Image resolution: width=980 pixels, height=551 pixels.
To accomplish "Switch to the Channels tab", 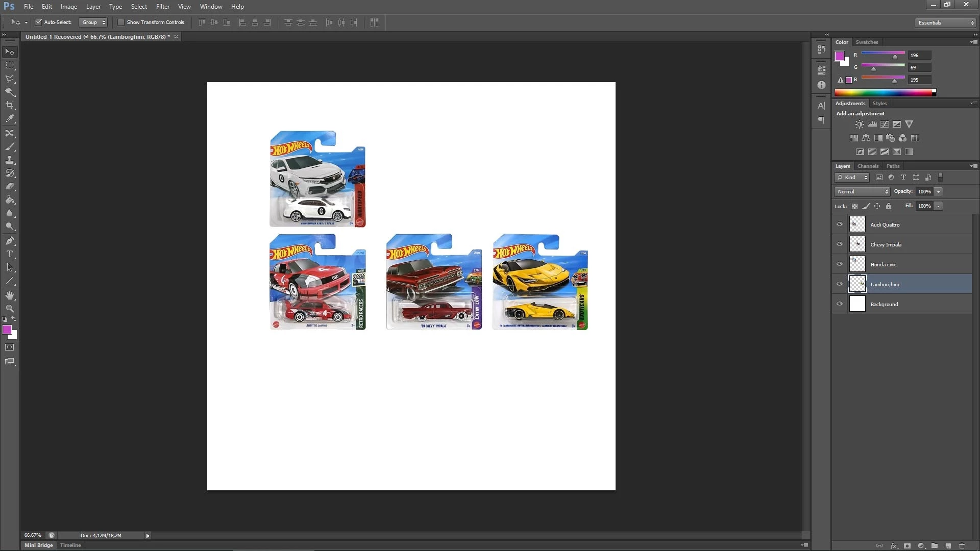I will click(x=868, y=166).
